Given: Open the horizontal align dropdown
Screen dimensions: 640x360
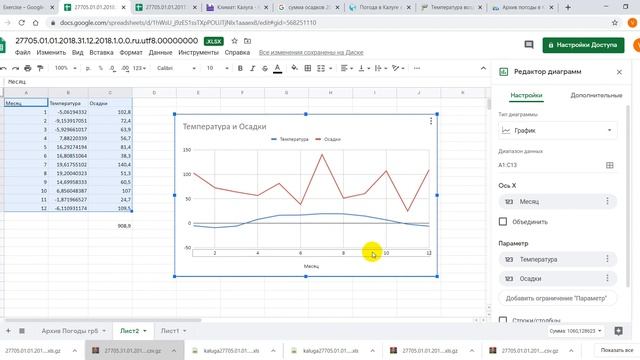Looking at the screenshot, I should [x=347, y=68].
